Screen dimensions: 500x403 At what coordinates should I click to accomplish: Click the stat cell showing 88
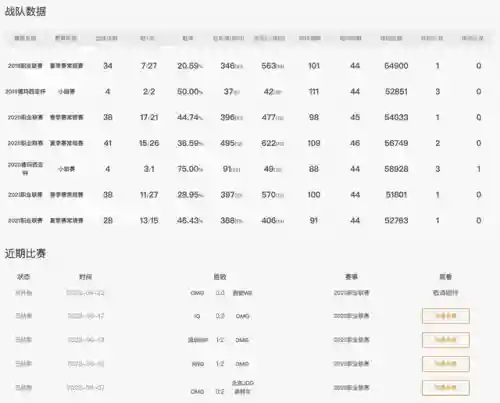[314, 169]
